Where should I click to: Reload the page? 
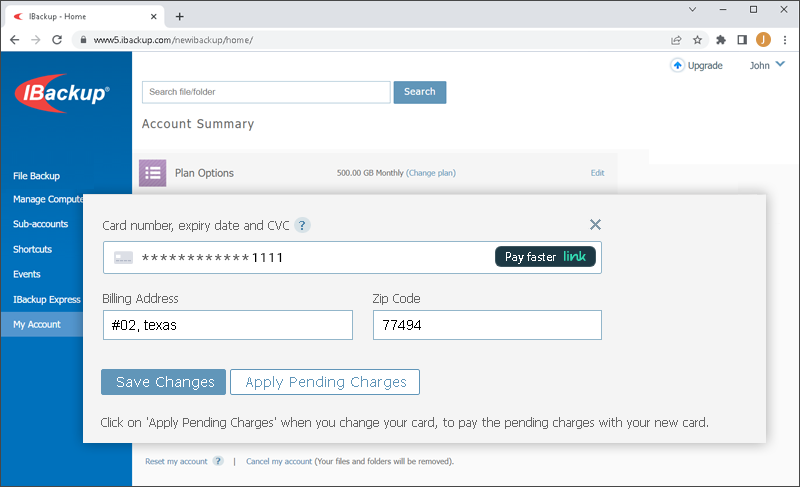click(57, 40)
